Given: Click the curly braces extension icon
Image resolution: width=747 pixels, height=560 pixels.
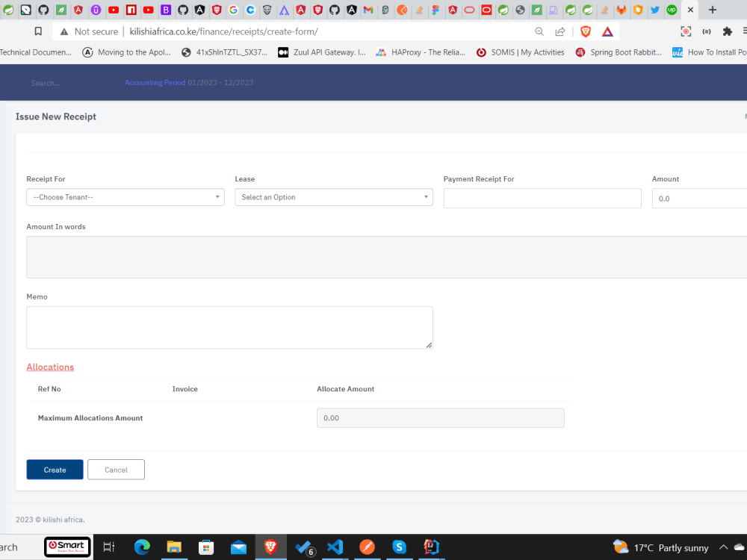Looking at the screenshot, I should pos(707,31).
